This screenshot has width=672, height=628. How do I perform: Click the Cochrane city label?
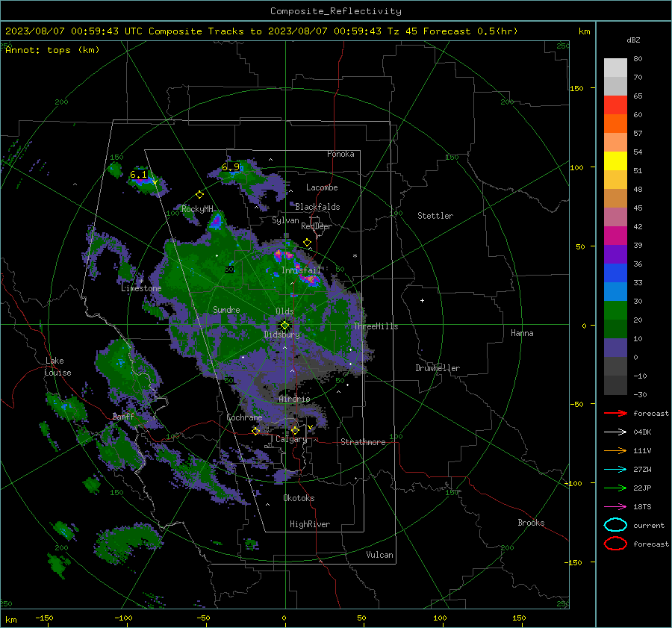pos(244,417)
